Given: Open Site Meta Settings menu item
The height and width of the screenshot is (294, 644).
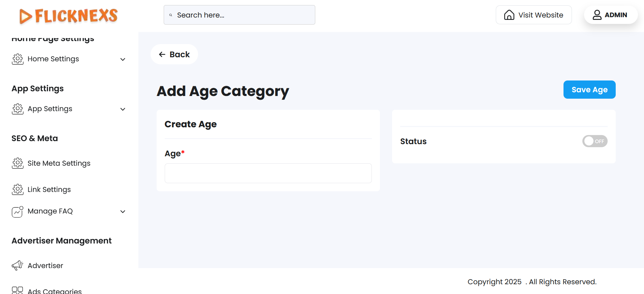Looking at the screenshot, I should click(59, 163).
